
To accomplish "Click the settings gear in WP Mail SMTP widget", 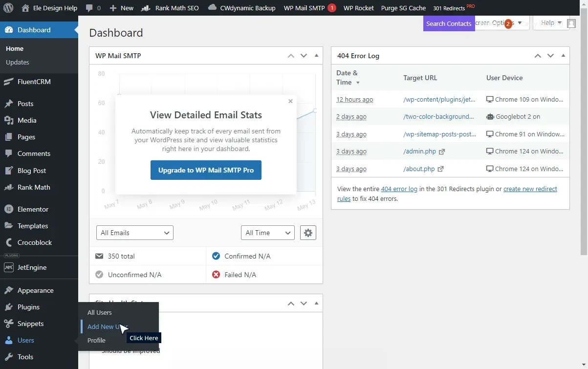I will click(308, 233).
